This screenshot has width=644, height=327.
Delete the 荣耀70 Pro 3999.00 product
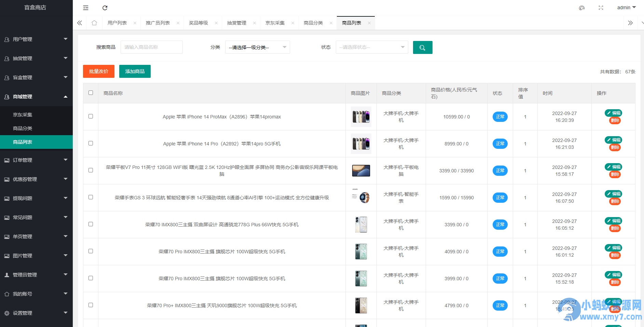click(x=615, y=282)
